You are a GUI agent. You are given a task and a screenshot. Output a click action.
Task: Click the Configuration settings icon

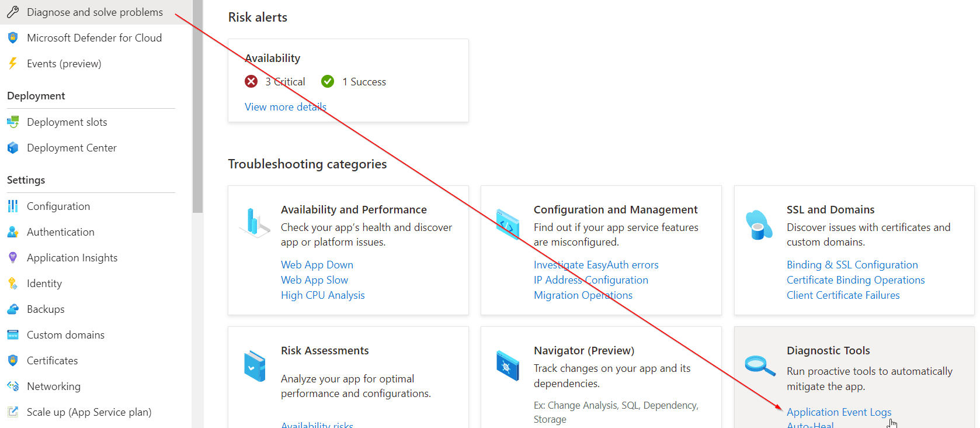[x=13, y=206]
